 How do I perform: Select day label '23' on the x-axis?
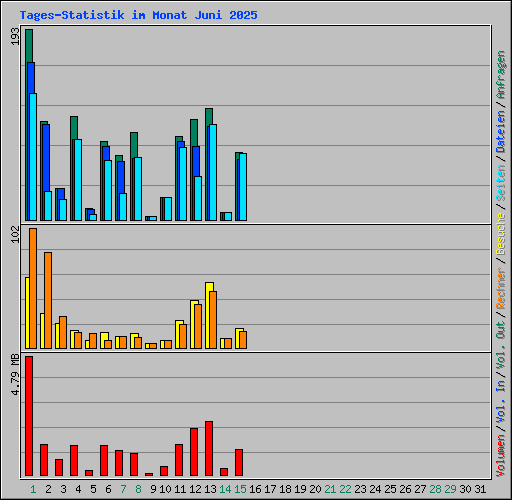pyautogui.click(x=360, y=489)
